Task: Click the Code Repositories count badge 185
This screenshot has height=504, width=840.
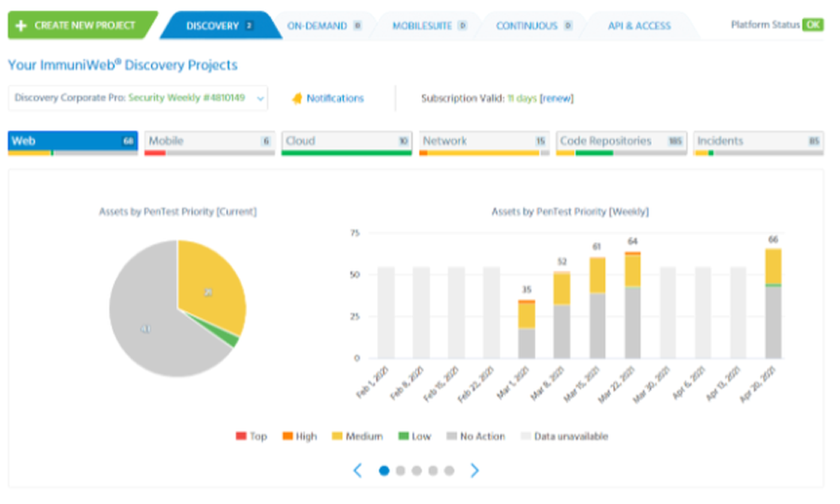Action: pos(675,141)
